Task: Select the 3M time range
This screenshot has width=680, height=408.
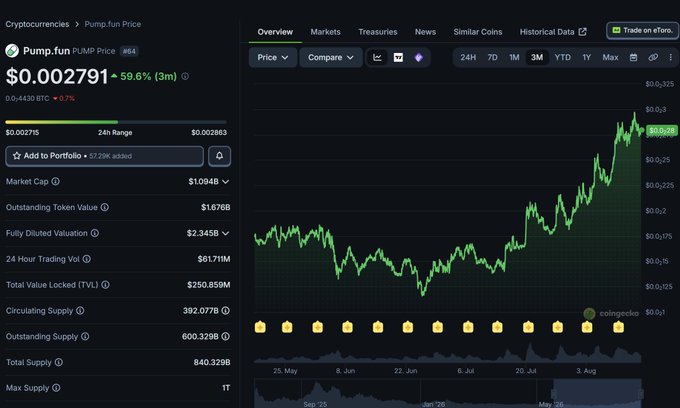Action: 537,57
